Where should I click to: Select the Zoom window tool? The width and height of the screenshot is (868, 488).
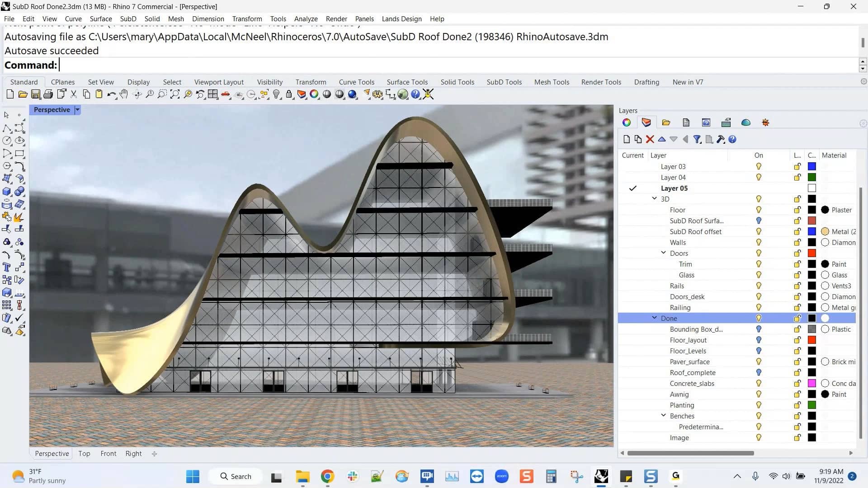tap(162, 94)
